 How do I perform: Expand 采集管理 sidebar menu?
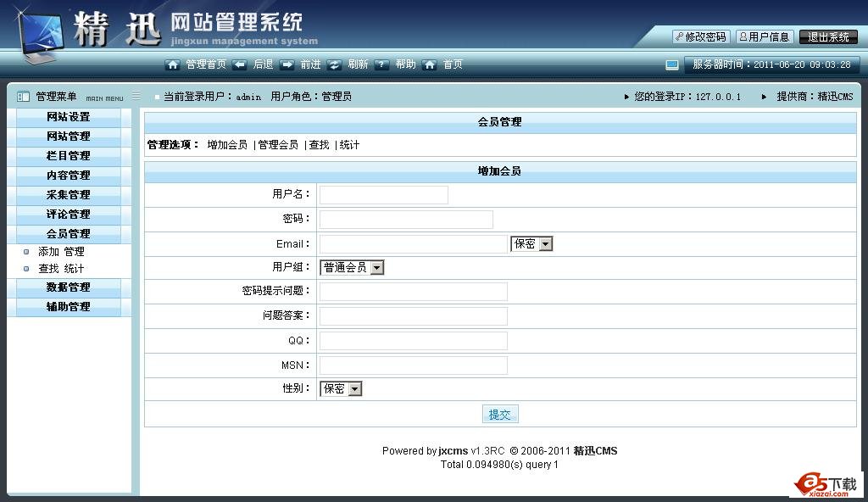coord(69,195)
